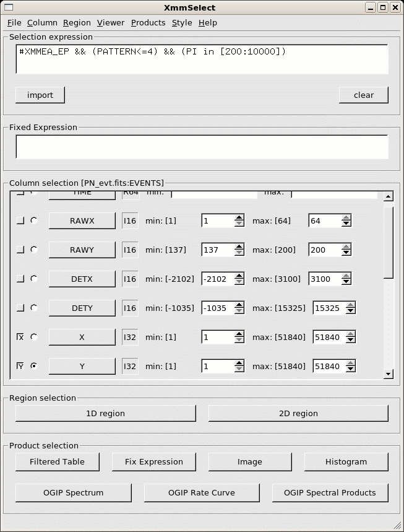This screenshot has height=532, width=404.
Task: Tick the DETY column checkbox
Action: point(20,308)
